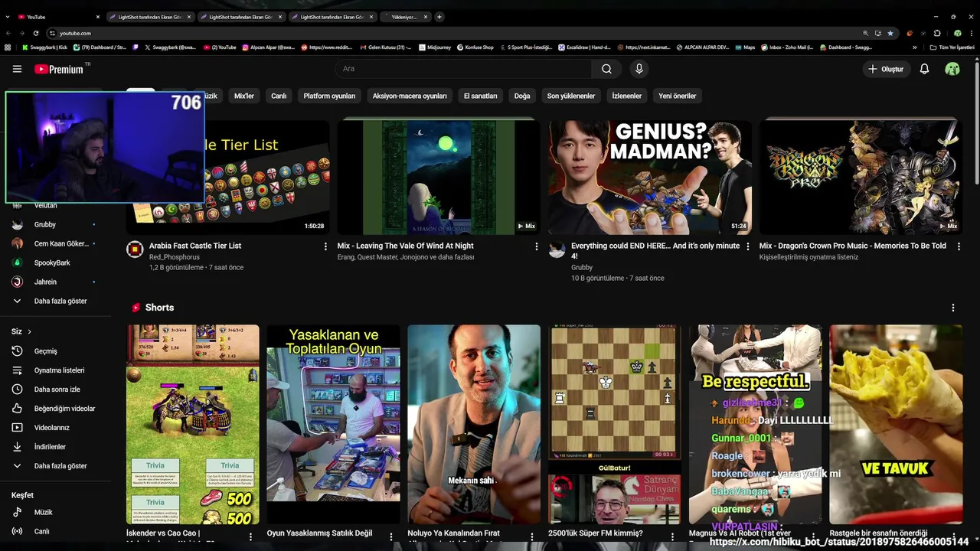
Task: Open the Midjourney bookmark
Action: pos(435,47)
